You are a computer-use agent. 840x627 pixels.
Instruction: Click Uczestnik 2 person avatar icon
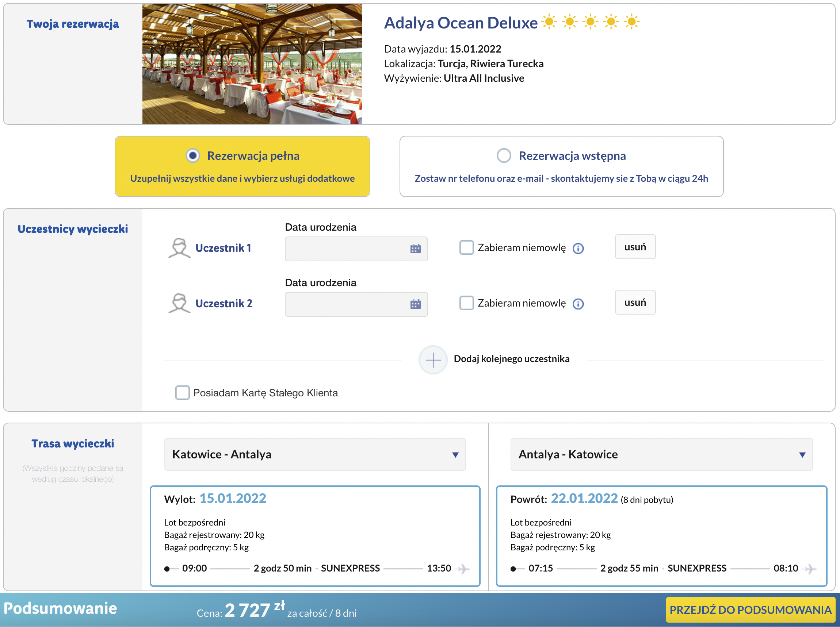pos(179,304)
